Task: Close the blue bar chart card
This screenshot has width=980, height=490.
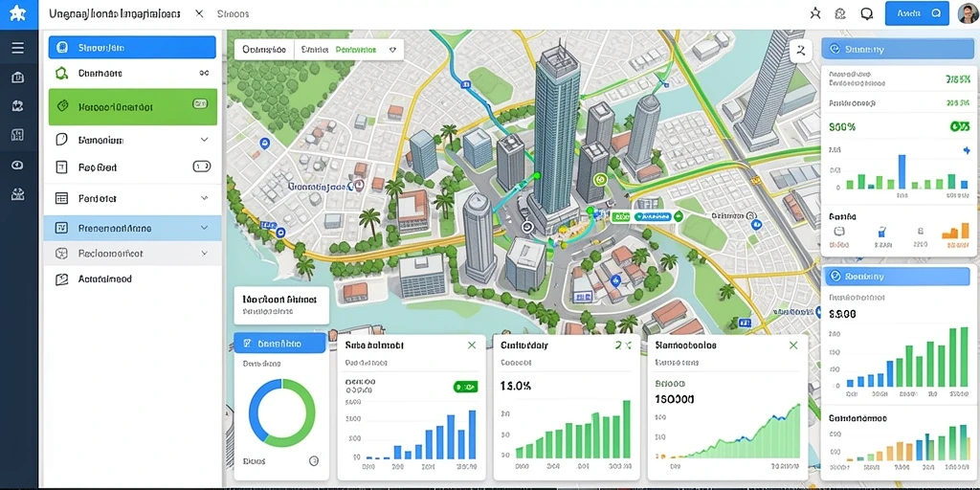Action: pos(472,345)
